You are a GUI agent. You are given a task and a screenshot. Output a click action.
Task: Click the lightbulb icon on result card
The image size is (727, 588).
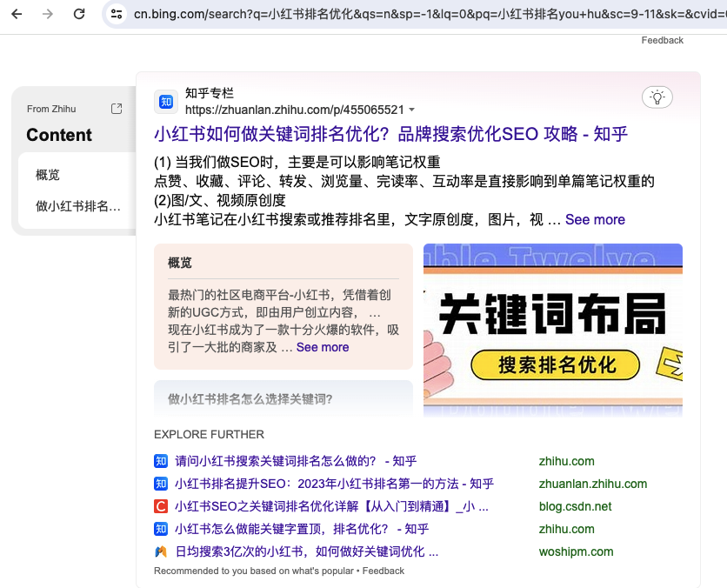pos(657,97)
